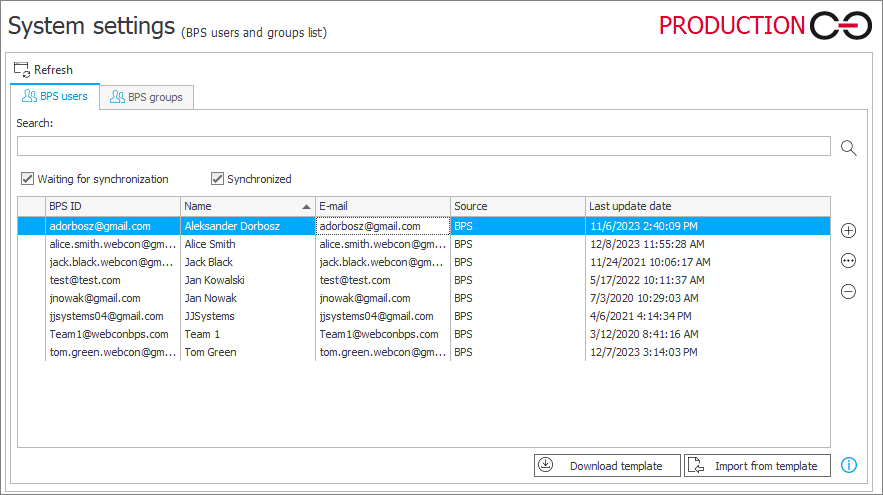
Task: Click Source BPS cell in Alice Smith row
Action: (518, 244)
